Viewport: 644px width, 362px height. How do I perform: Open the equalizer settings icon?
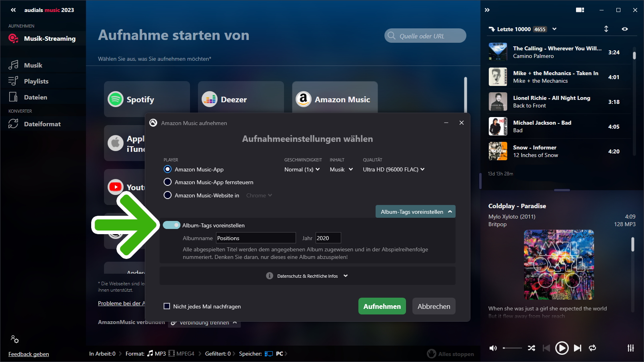click(x=631, y=348)
